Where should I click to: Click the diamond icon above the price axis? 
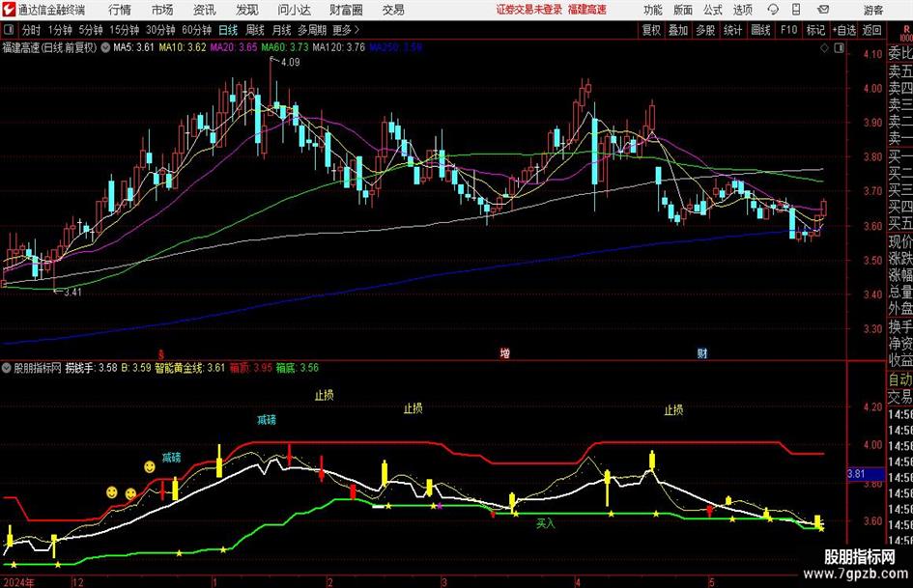(824, 48)
